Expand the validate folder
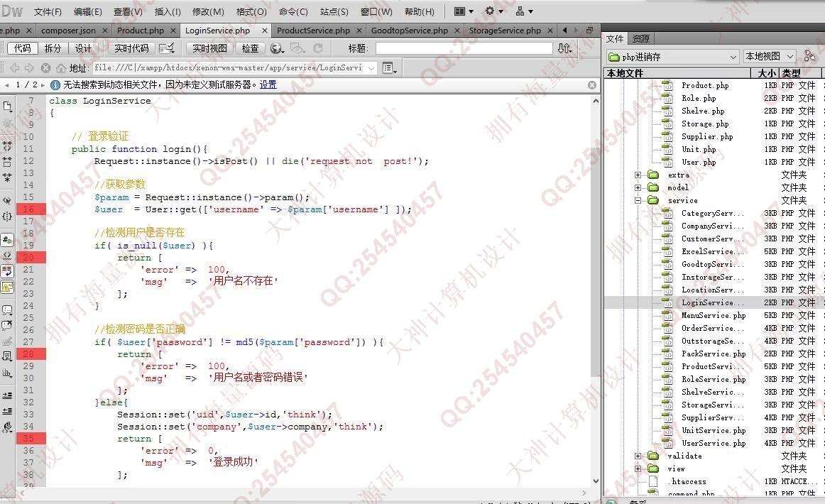825x504 pixels. click(x=638, y=456)
